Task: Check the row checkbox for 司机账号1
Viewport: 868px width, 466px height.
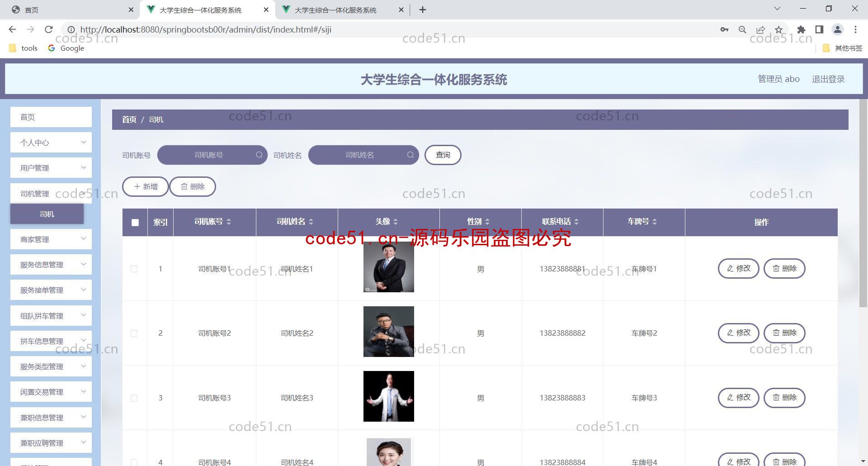Action: point(134,269)
